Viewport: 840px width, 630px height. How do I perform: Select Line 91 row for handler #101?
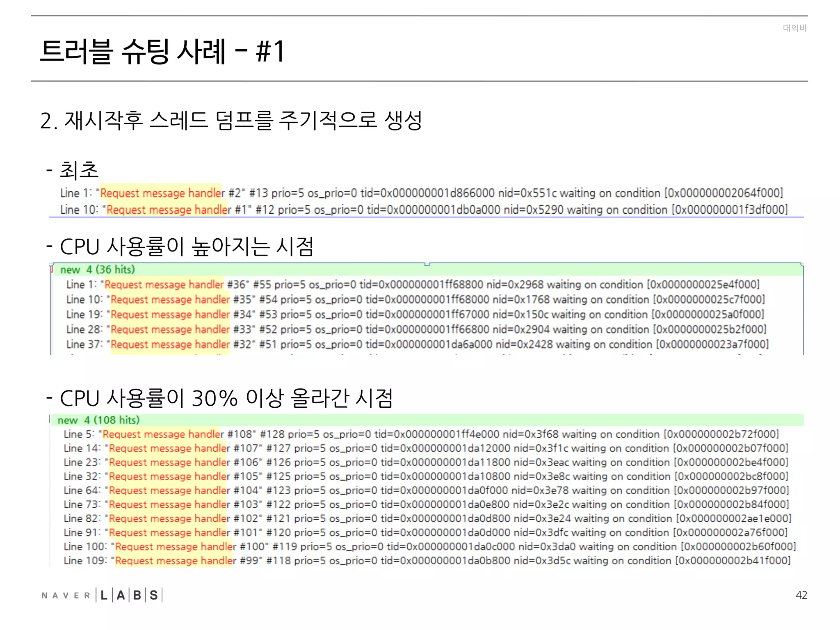426,532
